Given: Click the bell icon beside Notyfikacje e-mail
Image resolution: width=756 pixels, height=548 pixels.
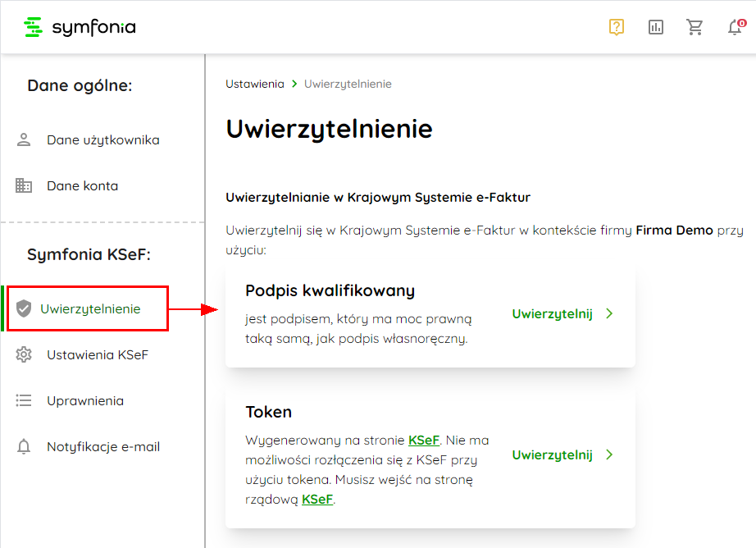Looking at the screenshot, I should point(24,447).
